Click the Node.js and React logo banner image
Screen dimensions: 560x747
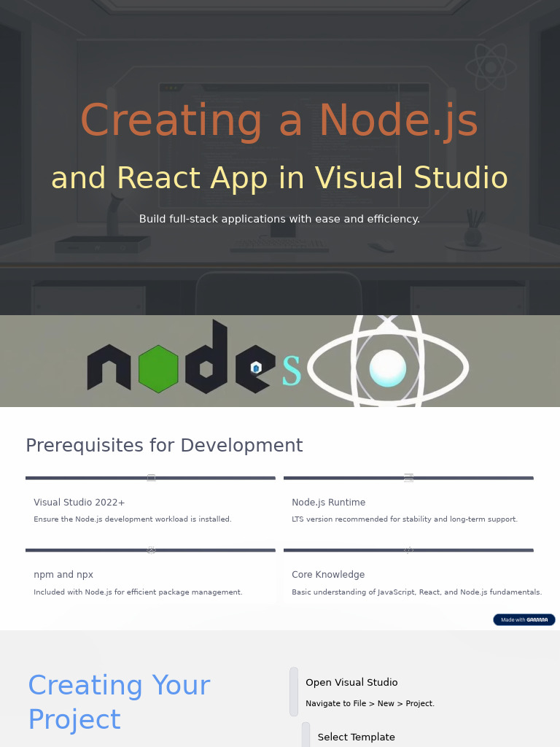tap(280, 360)
